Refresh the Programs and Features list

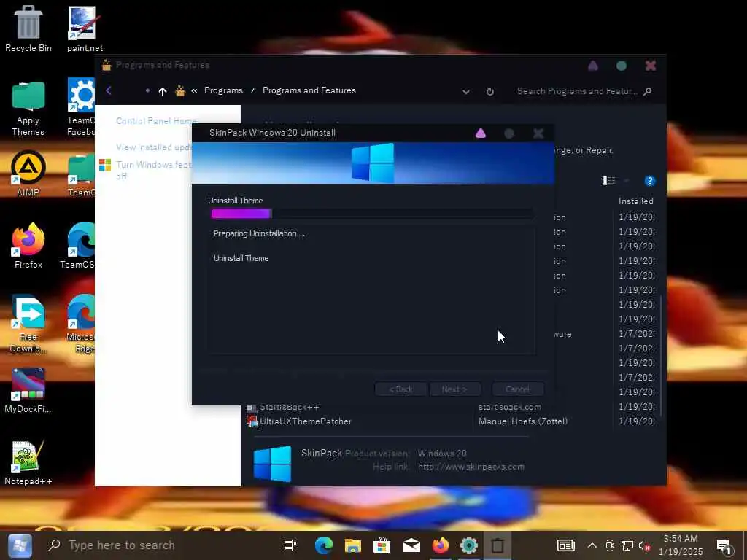(x=489, y=91)
